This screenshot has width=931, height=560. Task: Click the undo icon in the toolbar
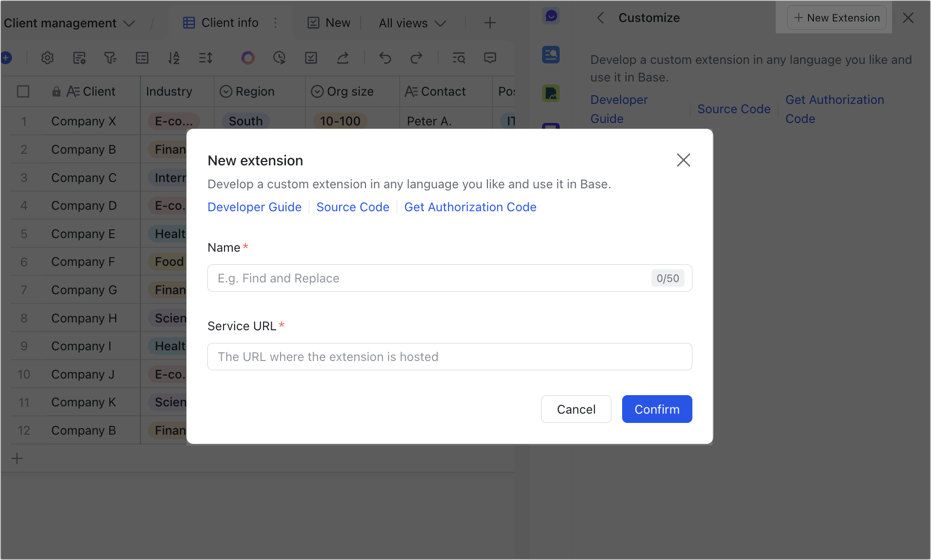[x=385, y=58]
